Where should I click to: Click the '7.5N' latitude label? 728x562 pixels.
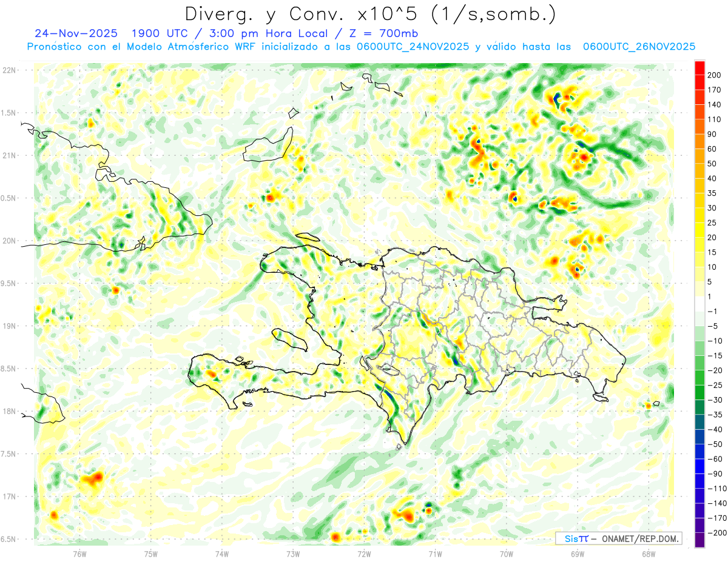(x=9, y=454)
